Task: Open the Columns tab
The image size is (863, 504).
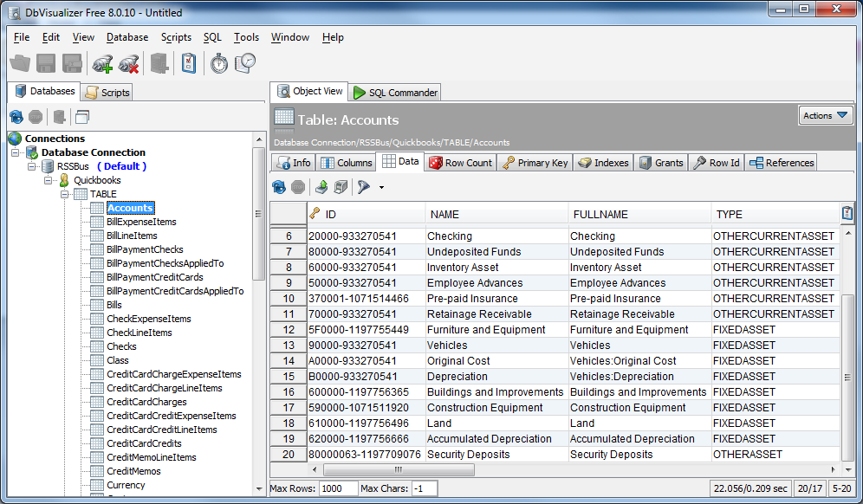Action: [x=347, y=163]
